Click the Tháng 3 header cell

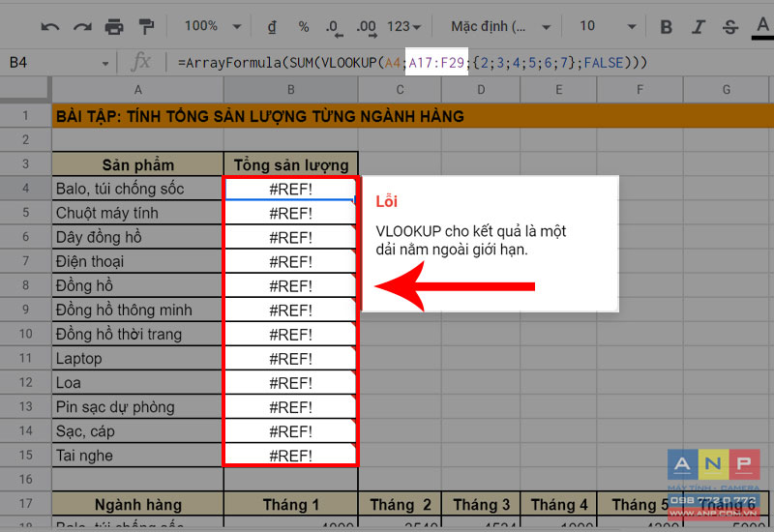pyautogui.click(x=481, y=504)
